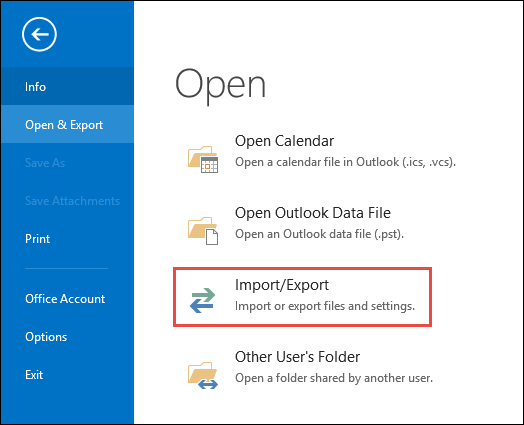Click 'Import or export files and settings.' text

(x=325, y=306)
